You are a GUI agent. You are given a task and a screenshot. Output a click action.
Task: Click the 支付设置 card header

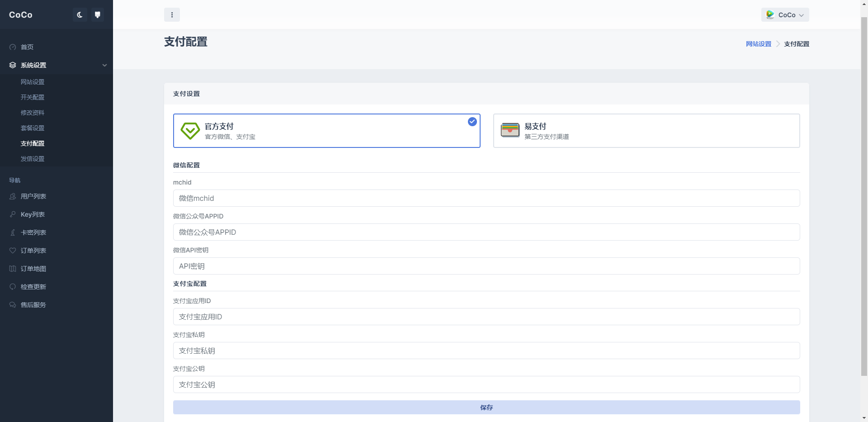tap(486, 94)
